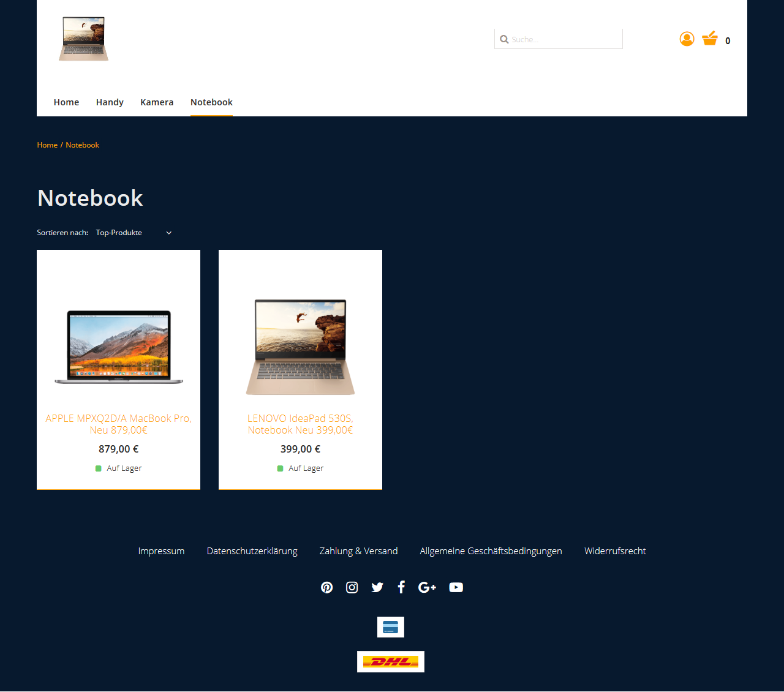784x692 pixels.
Task: Click the cart count 0
Action: pyautogui.click(x=728, y=41)
